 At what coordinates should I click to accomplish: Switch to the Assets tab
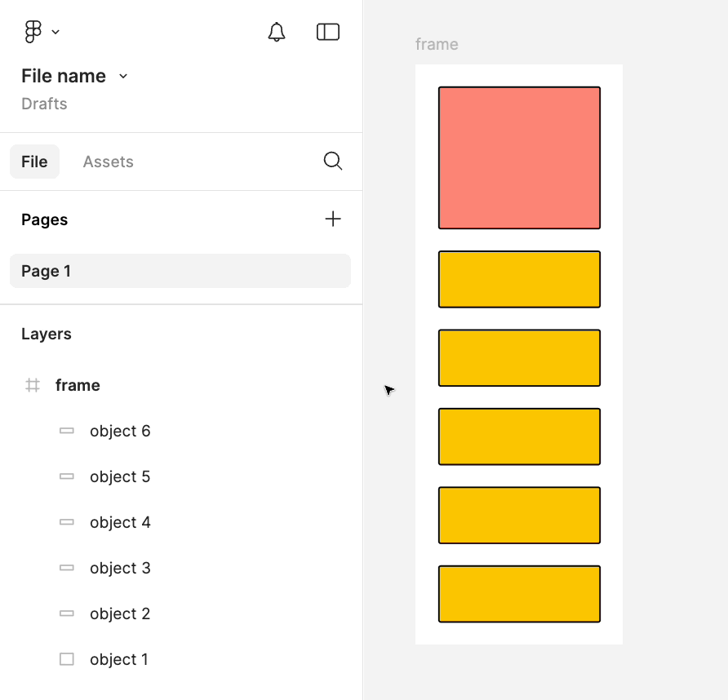(x=108, y=162)
